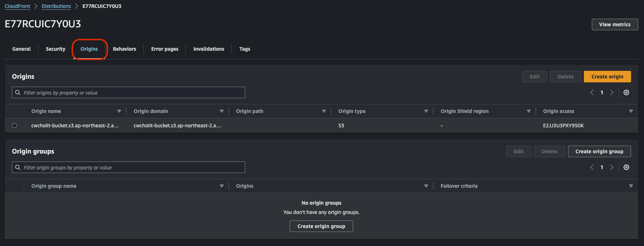The image size is (644, 246).
Task: Click Edit button in Origins panel
Action: (535, 77)
